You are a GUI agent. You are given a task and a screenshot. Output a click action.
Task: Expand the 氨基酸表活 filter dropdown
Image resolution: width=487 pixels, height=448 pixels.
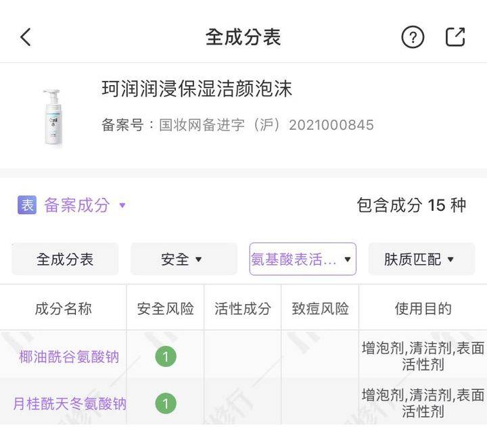302,259
